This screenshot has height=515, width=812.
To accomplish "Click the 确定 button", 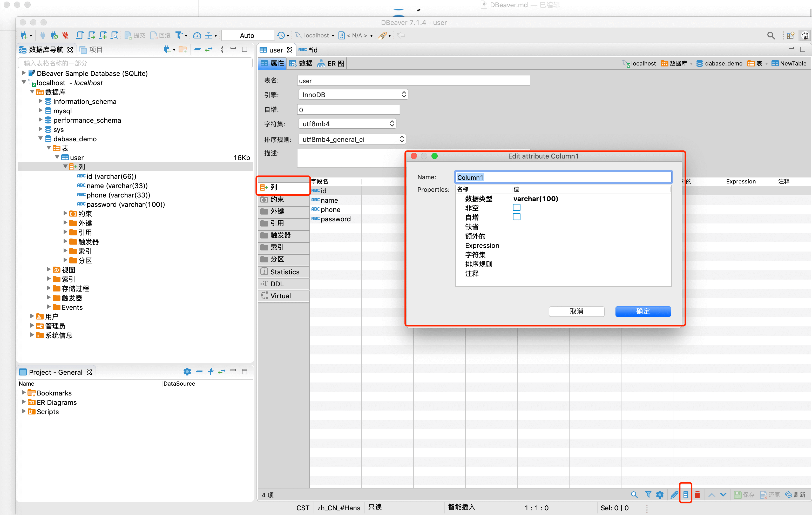I will 643,311.
